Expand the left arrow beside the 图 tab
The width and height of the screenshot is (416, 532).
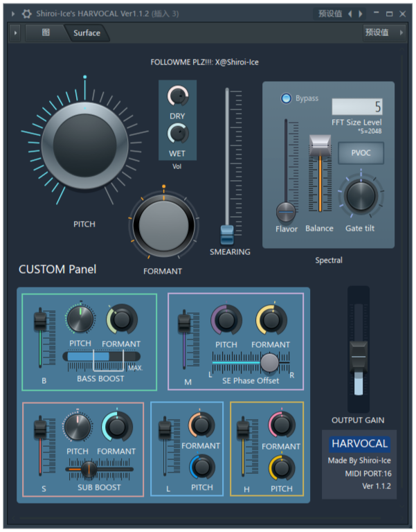click(x=15, y=33)
